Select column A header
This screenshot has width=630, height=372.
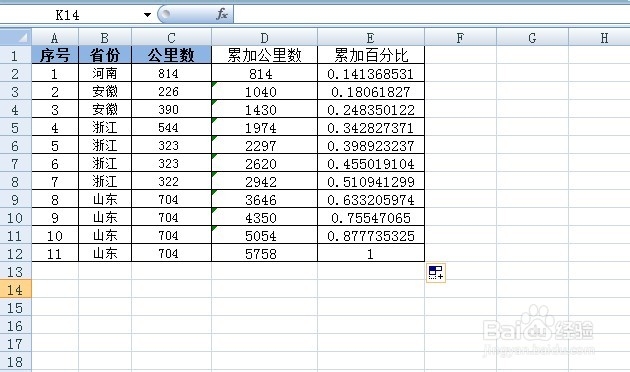55,38
